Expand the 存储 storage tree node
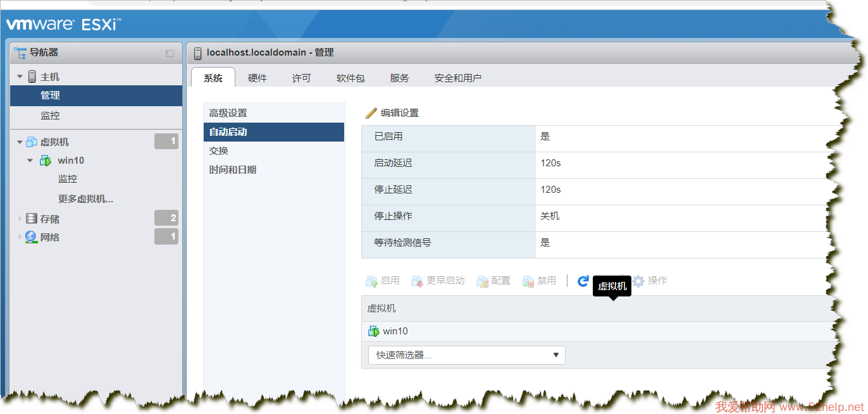Viewport: 868px width, 414px height. pyautogui.click(x=20, y=219)
